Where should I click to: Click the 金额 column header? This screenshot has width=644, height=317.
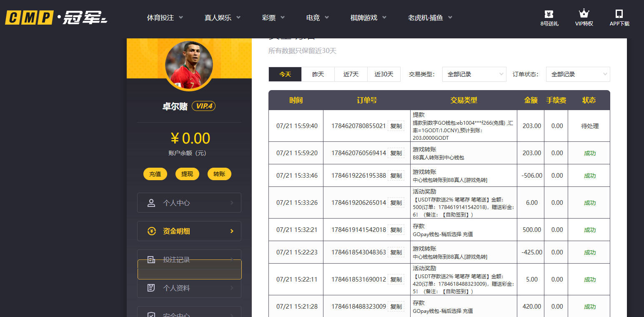[x=531, y=100]
